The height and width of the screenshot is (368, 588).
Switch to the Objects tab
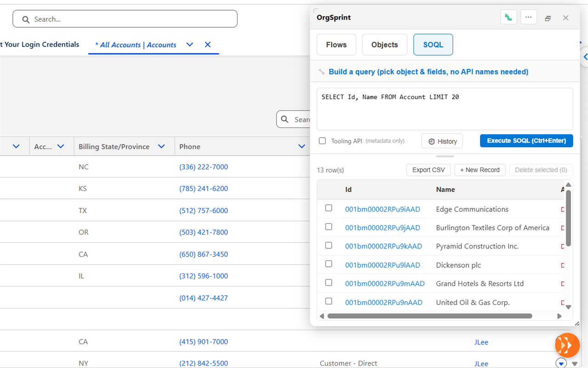coord(384,45)
